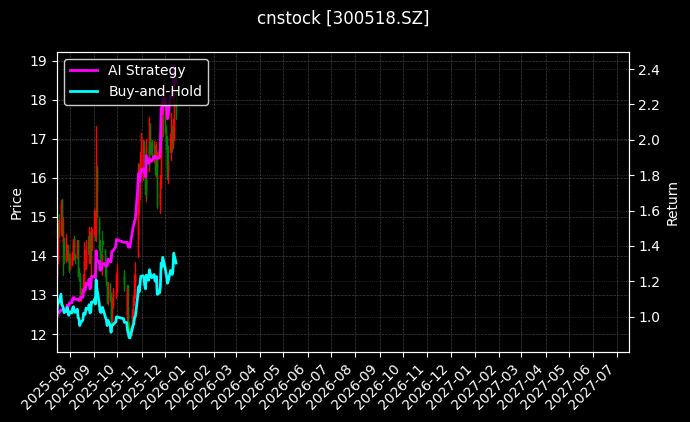Click the price tick value 16
This screenshot has height=422, width=690.
click(x=38, y=178)
